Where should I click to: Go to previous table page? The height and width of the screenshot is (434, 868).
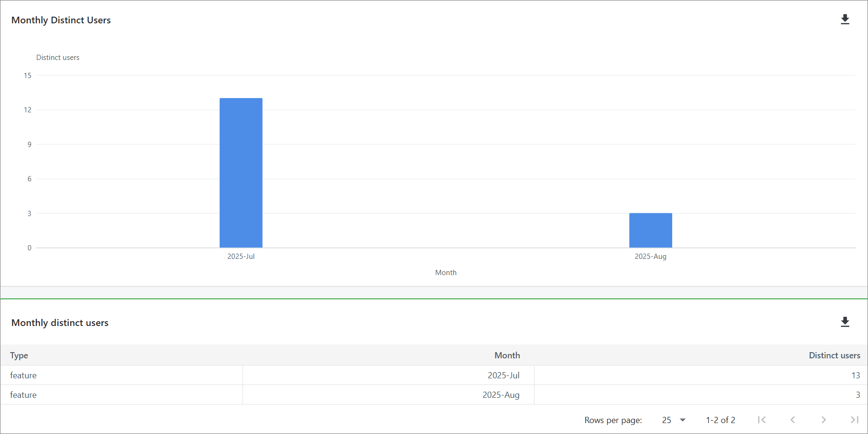click(793, 420)
